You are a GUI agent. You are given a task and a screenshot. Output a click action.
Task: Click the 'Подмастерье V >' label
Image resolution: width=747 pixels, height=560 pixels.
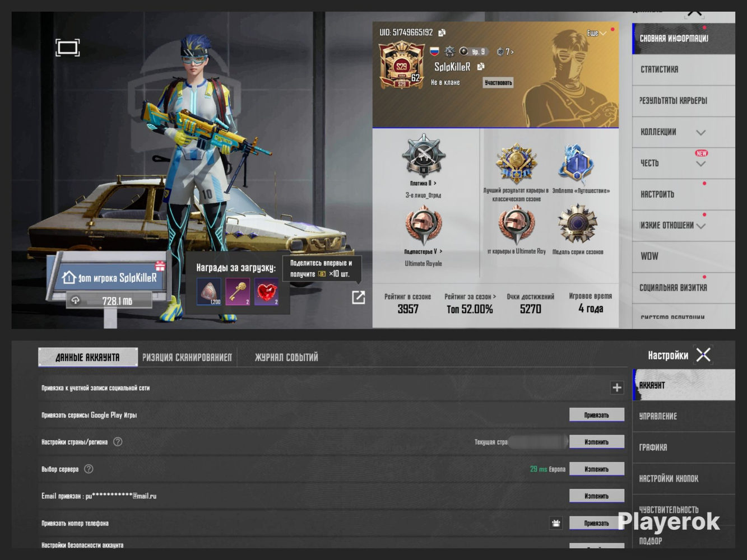[423, 251]
